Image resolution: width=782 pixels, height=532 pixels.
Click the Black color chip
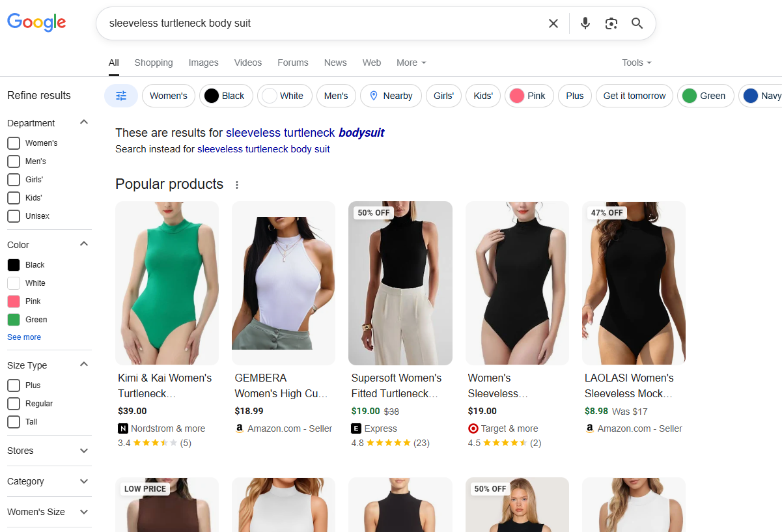click(226, 96)
